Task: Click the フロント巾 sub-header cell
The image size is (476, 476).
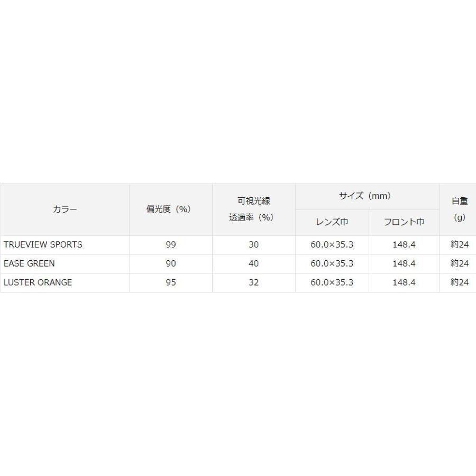Action: pyautogui.click(x=404, y=222)
